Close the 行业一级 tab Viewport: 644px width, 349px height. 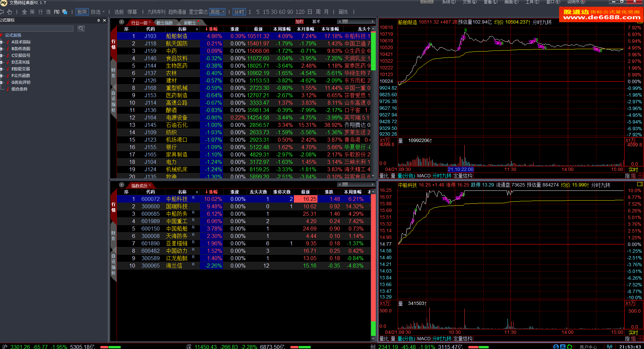point(150,22)
